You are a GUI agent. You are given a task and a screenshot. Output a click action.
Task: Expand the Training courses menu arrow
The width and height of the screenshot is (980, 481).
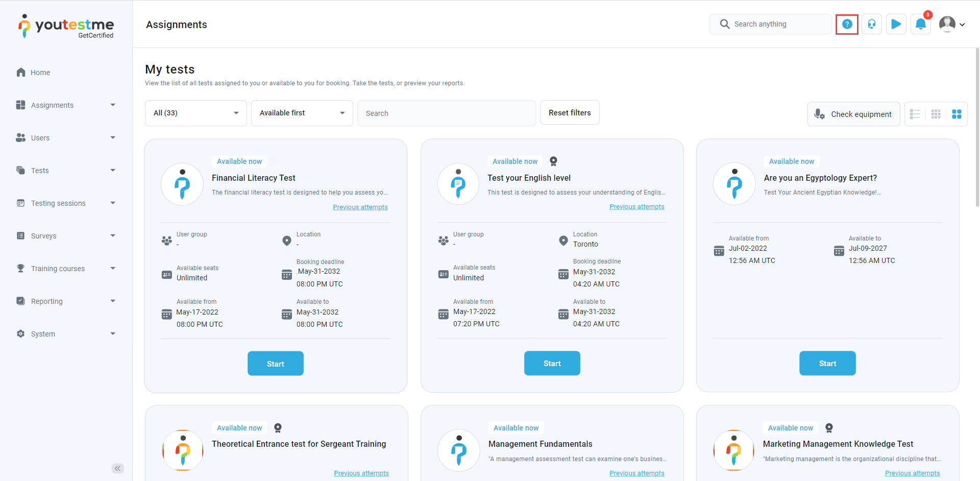tap(113, 268)
